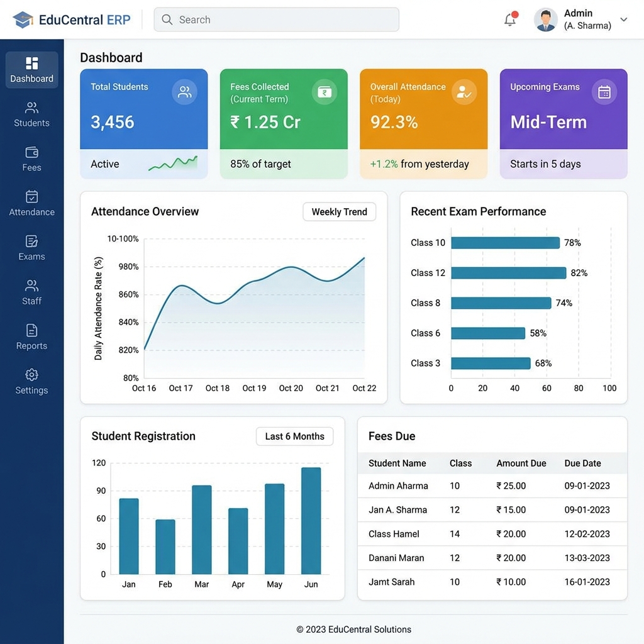Open the Fees wallet sidebar item
The image size is (644, 644).
(x=31, y=159)
